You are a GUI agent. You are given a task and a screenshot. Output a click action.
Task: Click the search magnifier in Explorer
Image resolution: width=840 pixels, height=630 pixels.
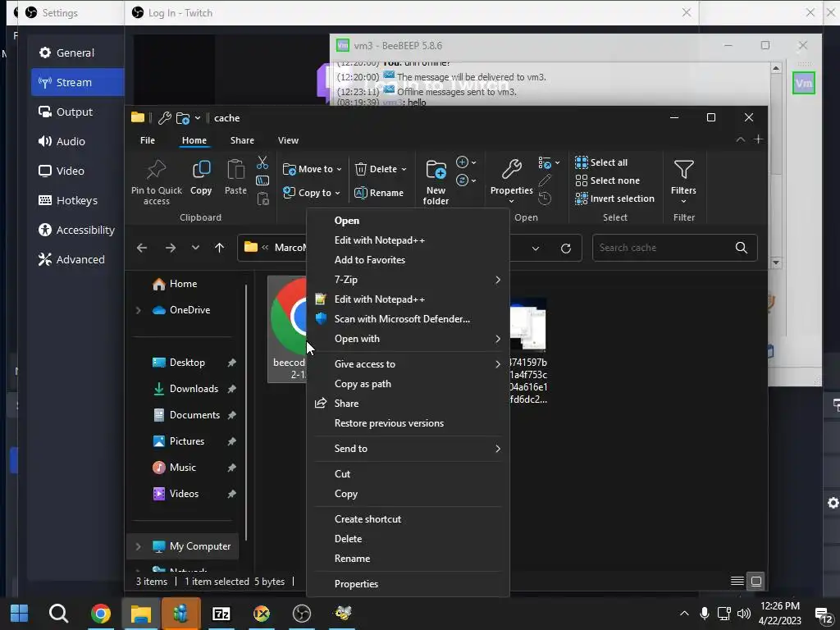pyautogui.click(x=742, y=248)
